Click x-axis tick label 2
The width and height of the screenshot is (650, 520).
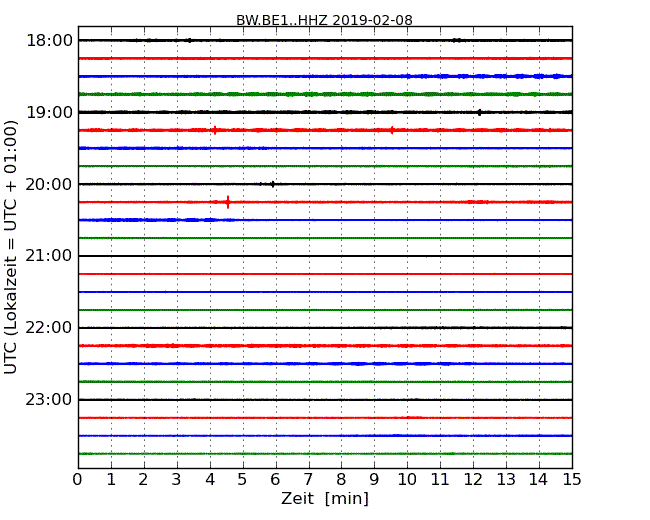pos(143,479)
